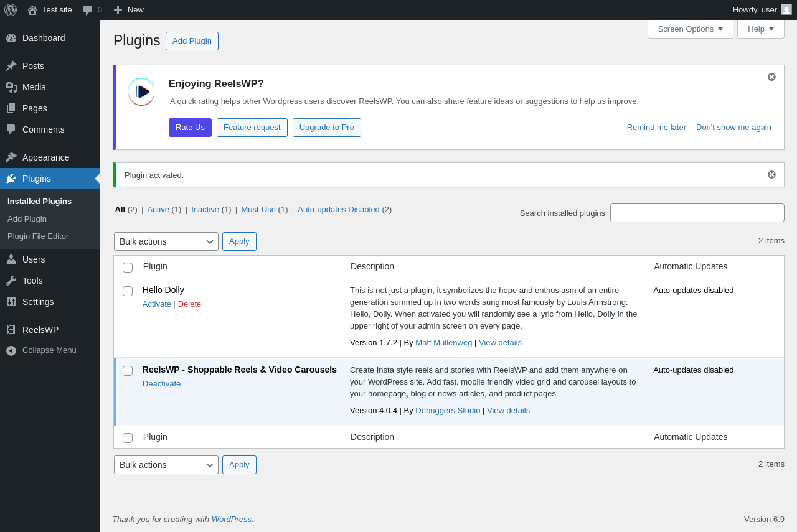This screenshot has width=797, height=532.
Task: Dismiss the Plugin activated notice
Action: click(771, 175)
